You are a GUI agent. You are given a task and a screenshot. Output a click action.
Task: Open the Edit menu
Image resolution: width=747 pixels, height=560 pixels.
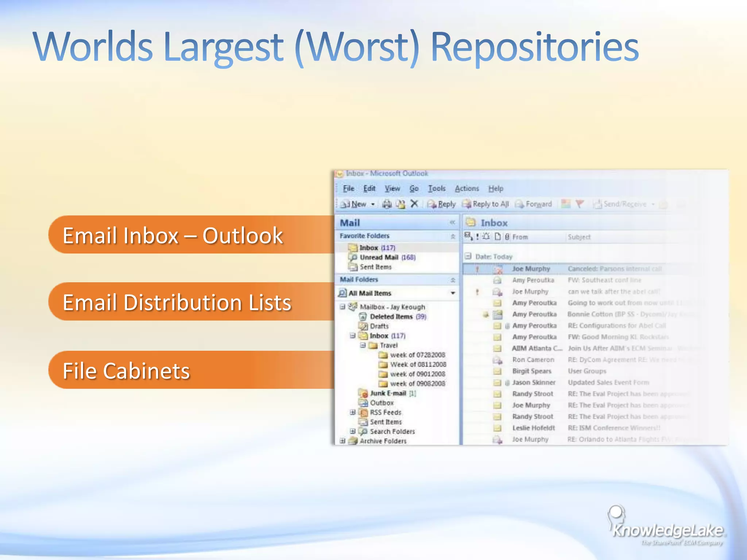pyautogui.click(x=369, y=188)
